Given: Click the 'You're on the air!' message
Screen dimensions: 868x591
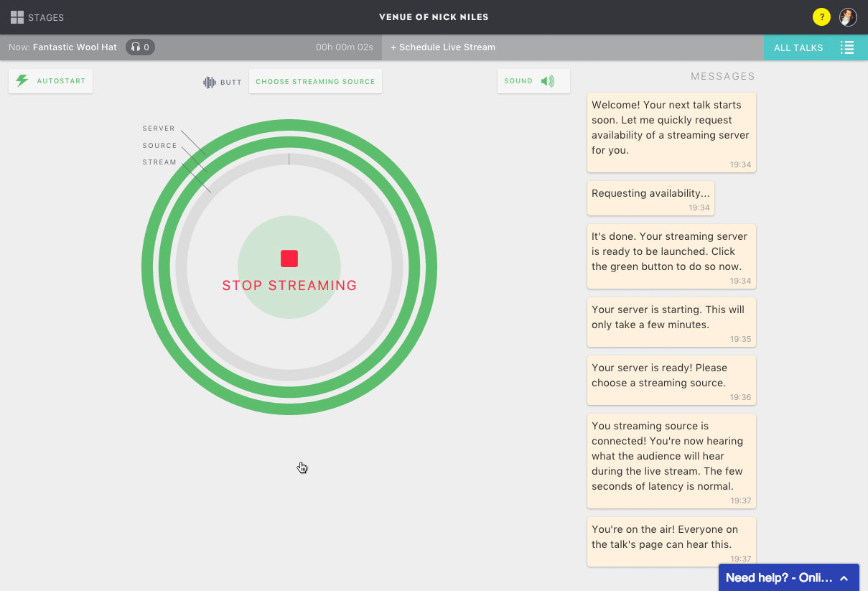Looking at the screenshot, I should (x=671, y=542).
